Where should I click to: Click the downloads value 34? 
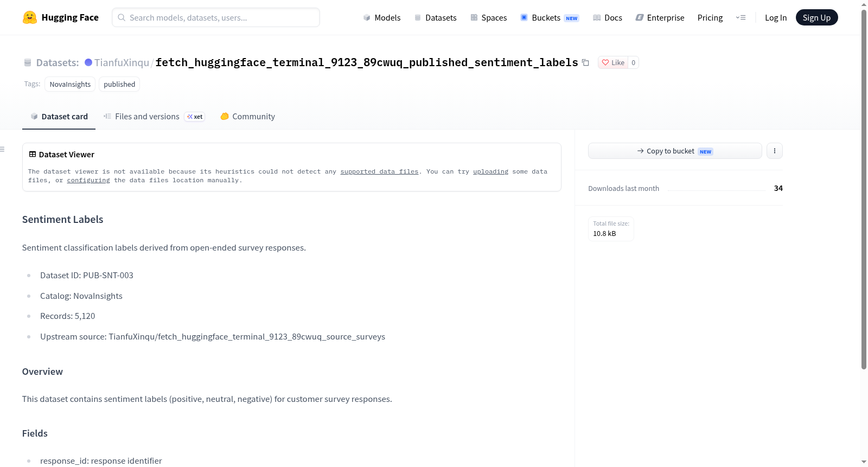tap(778, 188)
